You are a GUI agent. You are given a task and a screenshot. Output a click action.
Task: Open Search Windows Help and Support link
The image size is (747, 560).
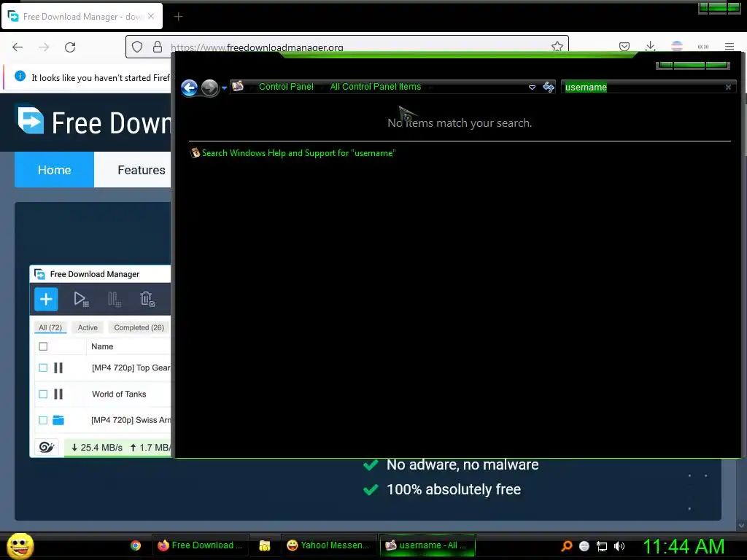point(298,153)
